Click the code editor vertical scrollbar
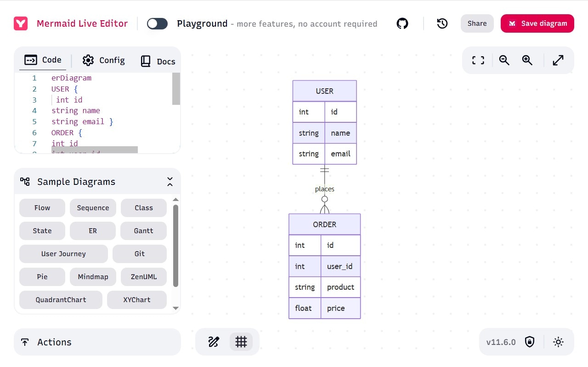This screenshot has width=588, height=367. [176, 89]
